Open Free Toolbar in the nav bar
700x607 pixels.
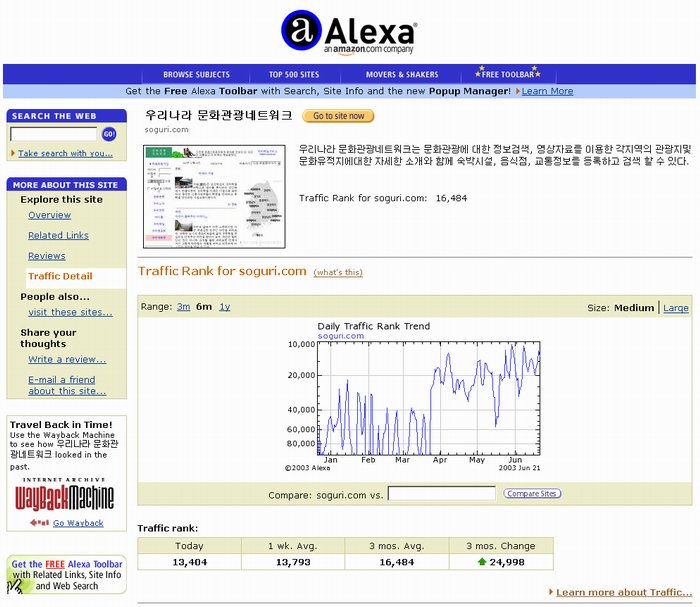(508, 74)
